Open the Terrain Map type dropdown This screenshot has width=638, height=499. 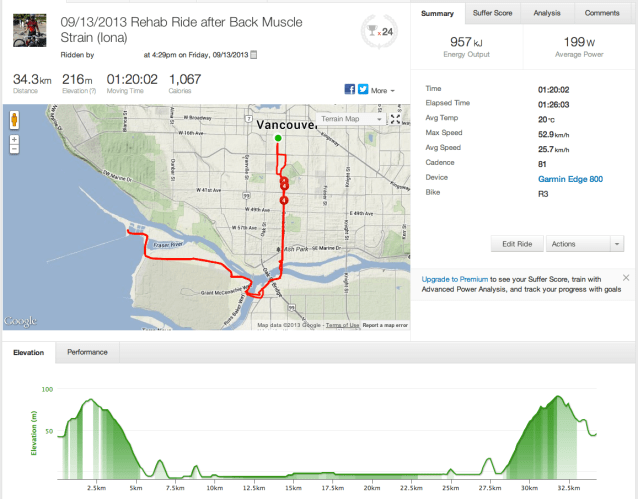click(x=352, y=119)
